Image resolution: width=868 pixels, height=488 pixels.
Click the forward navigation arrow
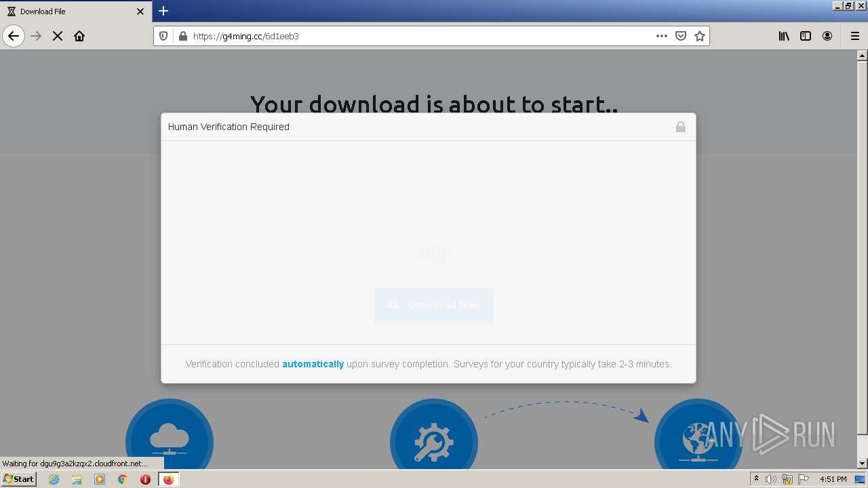(x=36, y=36)
